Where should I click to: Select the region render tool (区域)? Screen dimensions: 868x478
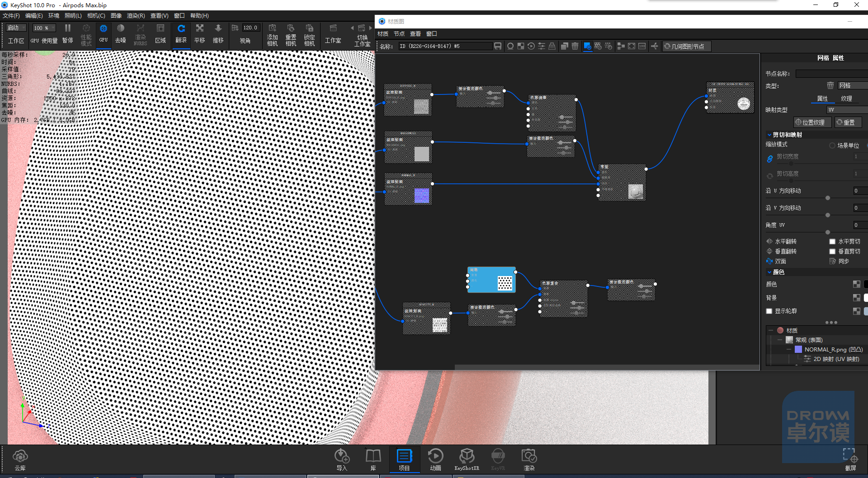coord(160,33)
